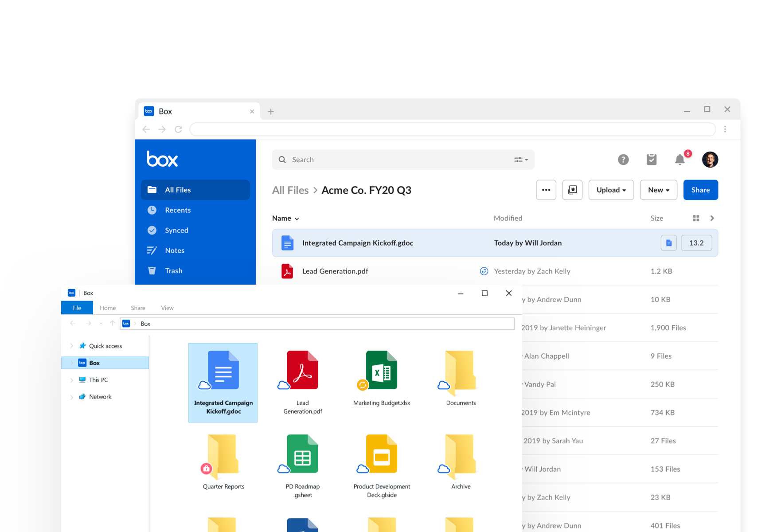Viewport: 781px width, 532px height.
Task: Click the Explorer address path field
Action: [x=317, y=324]
